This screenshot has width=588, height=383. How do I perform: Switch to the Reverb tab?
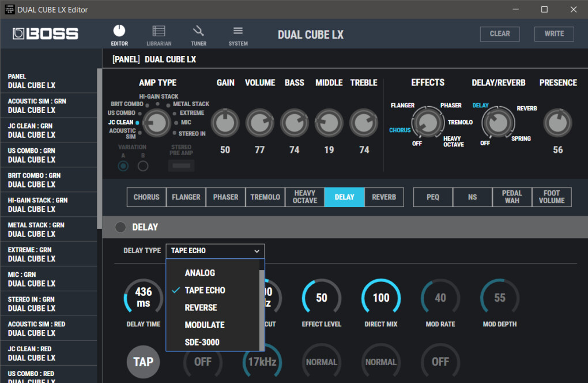click(x=384, y=197)
